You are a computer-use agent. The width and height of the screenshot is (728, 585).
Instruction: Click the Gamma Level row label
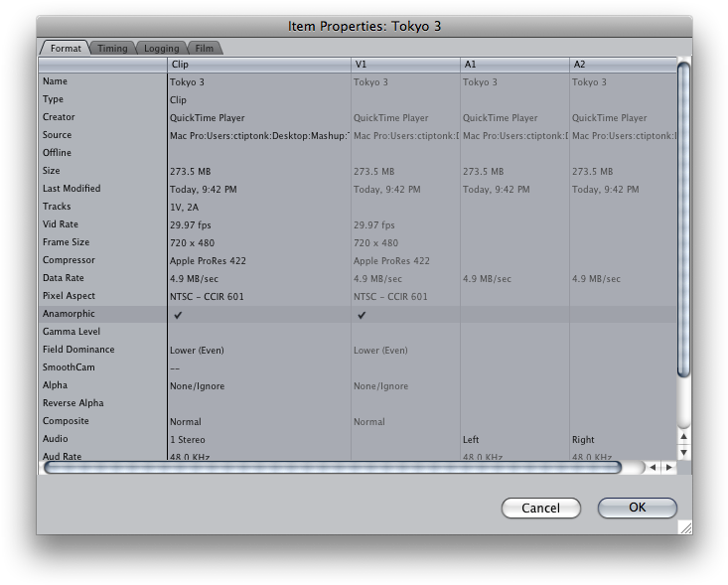coord(72,332)
